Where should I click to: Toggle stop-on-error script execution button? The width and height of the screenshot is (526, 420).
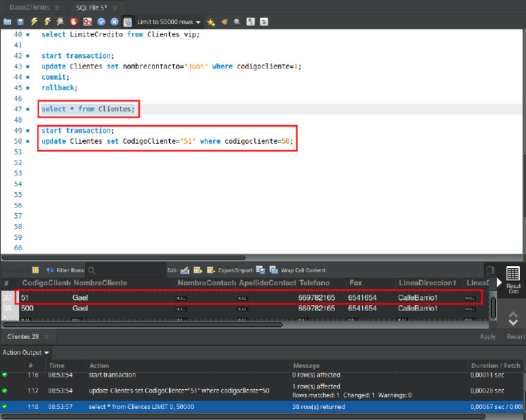click(87, 22)
